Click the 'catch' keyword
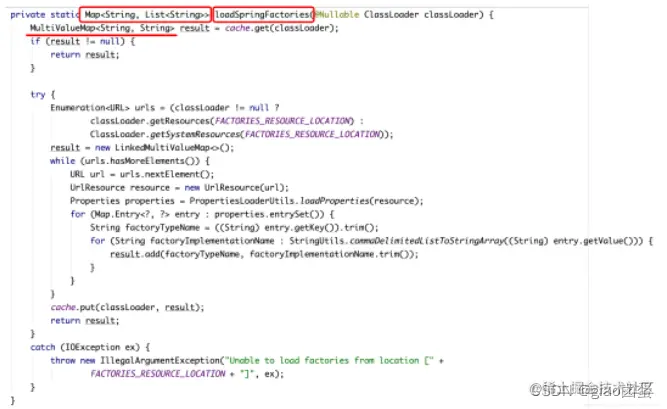This screenshot has width=667, height=409. [43, 347]
